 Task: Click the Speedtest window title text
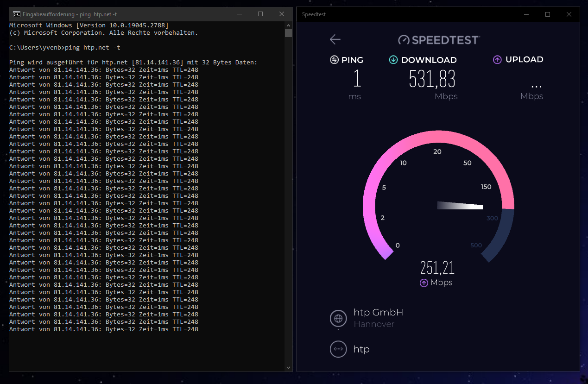314,14
